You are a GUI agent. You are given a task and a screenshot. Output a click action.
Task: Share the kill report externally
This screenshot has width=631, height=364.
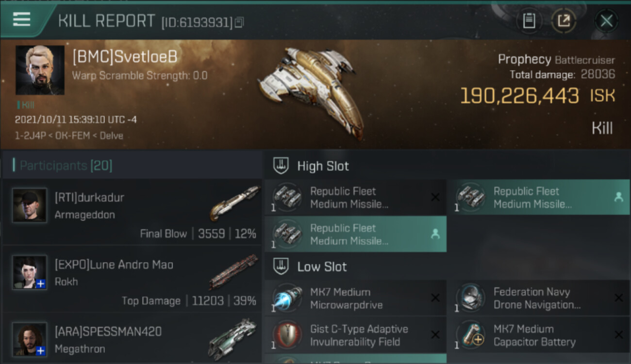point(564,21)
